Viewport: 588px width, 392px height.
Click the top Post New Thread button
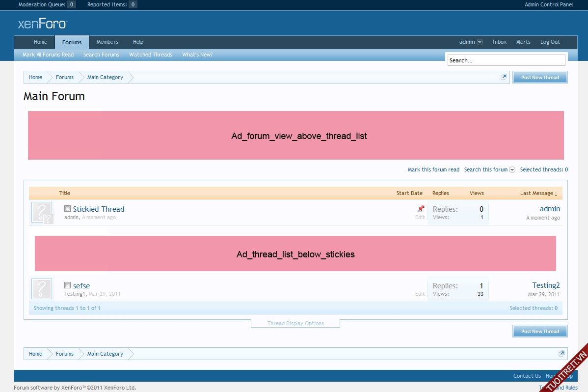(540, 78)
